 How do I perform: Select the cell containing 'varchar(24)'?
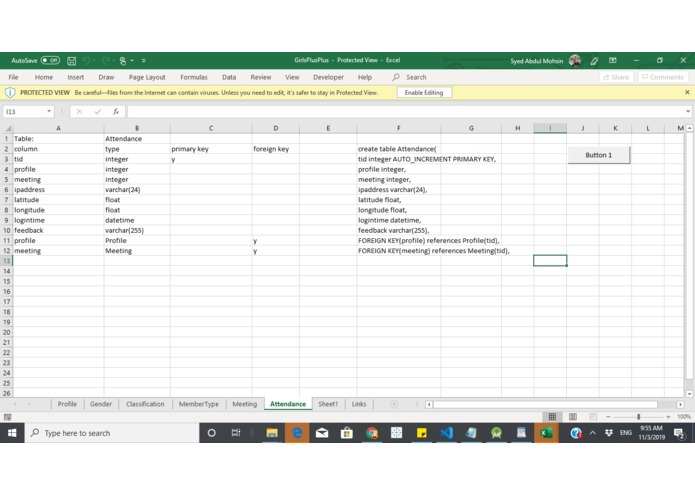(x=137, y=190)
